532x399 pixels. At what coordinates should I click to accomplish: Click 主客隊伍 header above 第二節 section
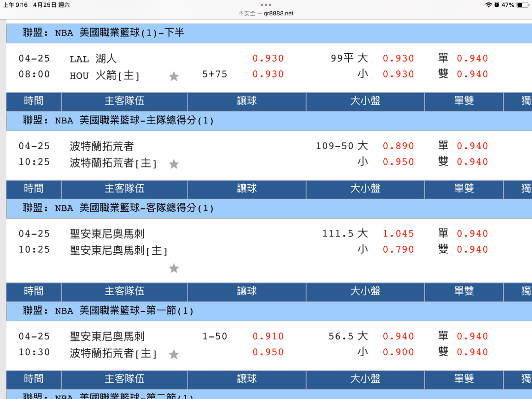click(x=125, y=379)
